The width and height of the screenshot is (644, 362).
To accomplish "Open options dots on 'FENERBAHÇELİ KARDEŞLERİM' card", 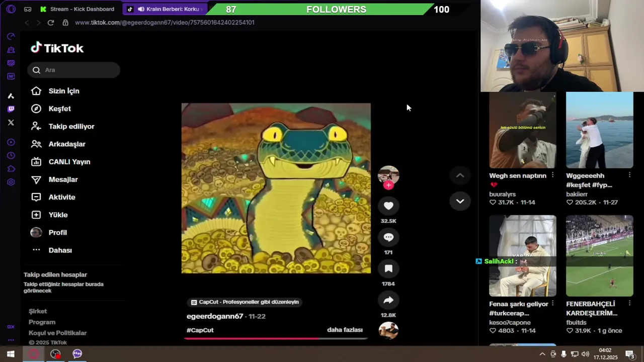I will click(x=629, y=303).
